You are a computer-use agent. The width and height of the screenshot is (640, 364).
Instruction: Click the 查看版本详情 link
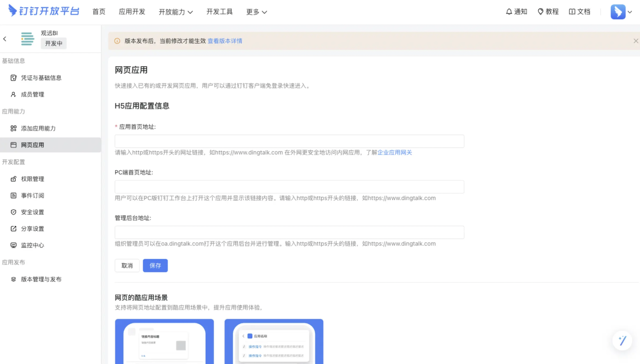pos(225,41)
